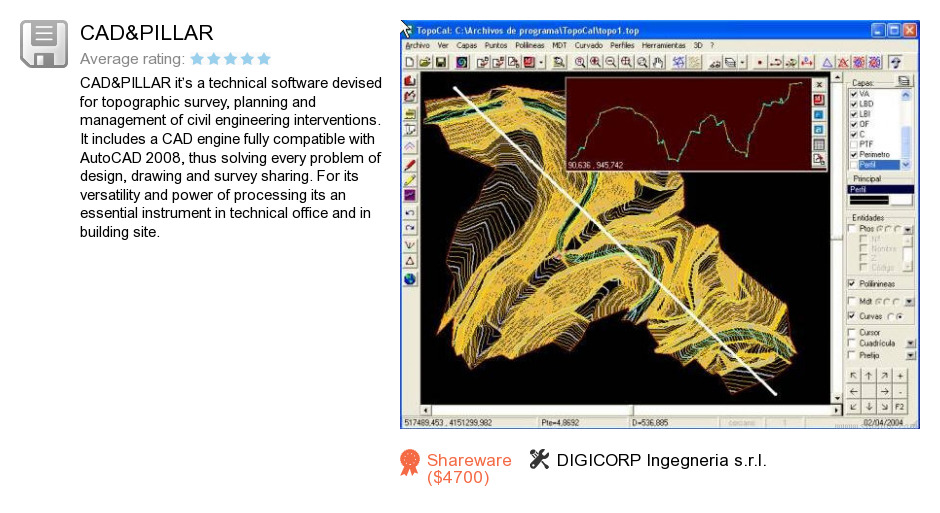
Task: Click the F2 button in pan grid
Action: [900, 407]
